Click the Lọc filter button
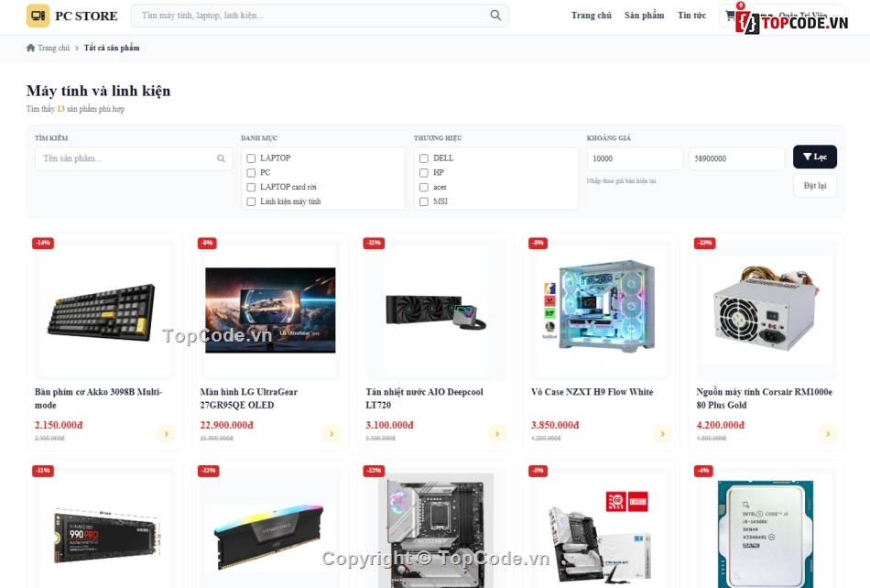870x588 pixels. tap(814, 157)
